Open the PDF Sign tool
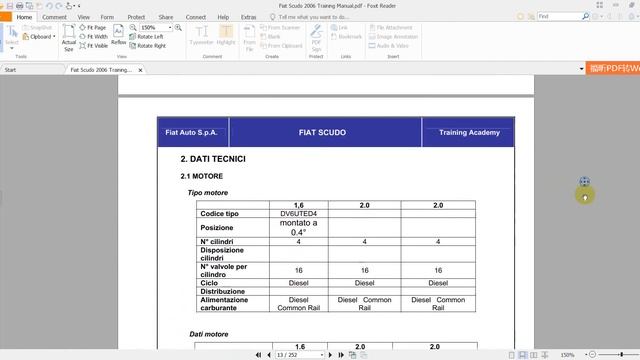 tap(316, 38)
